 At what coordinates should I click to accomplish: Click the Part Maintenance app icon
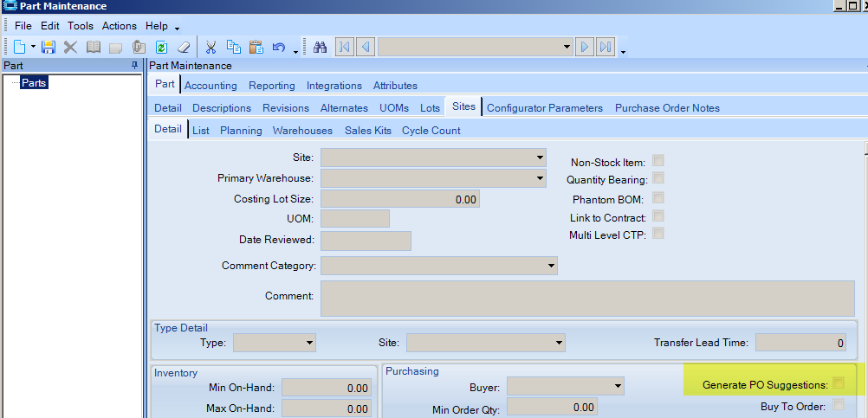tap(10, 6)
